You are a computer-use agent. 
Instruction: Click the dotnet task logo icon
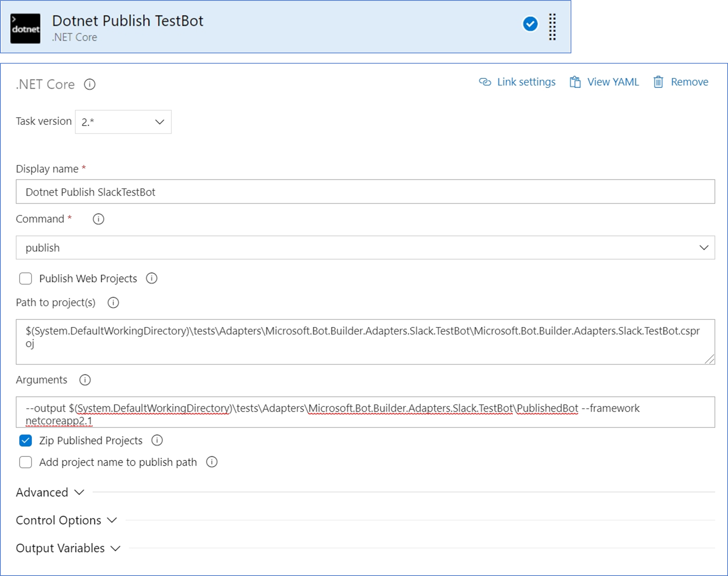coord(25,28)
